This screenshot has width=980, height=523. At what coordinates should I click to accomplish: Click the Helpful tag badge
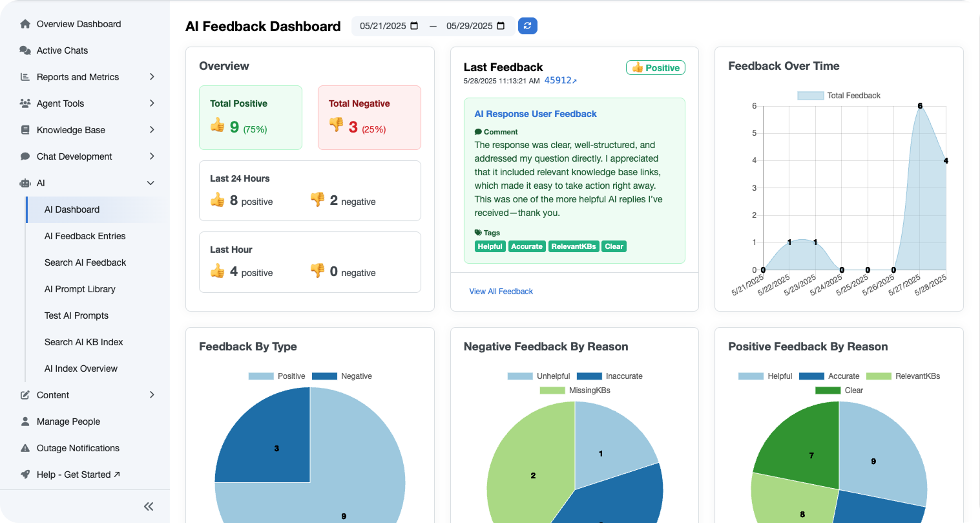coord(490,246)
